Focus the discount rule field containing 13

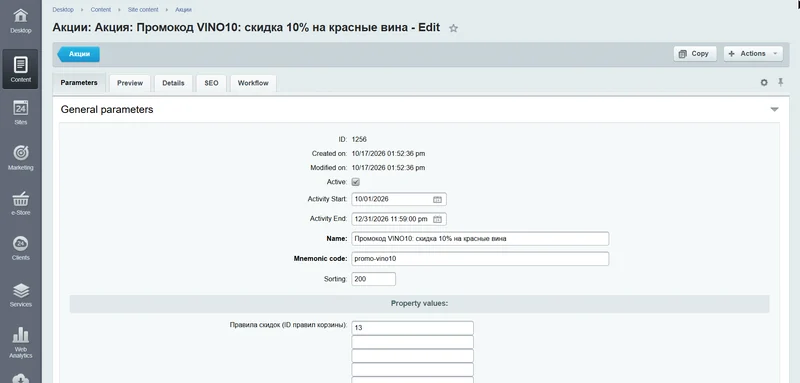click(x=412, y=328)
